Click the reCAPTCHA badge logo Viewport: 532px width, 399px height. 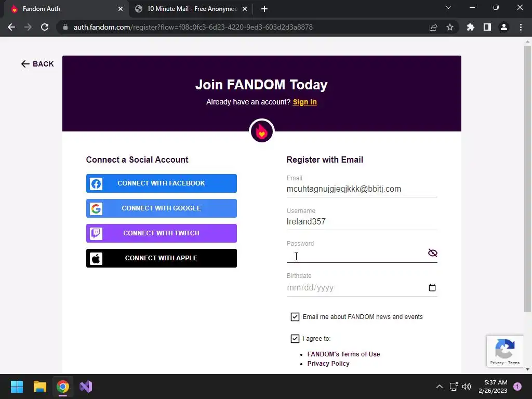pos(505,349)
